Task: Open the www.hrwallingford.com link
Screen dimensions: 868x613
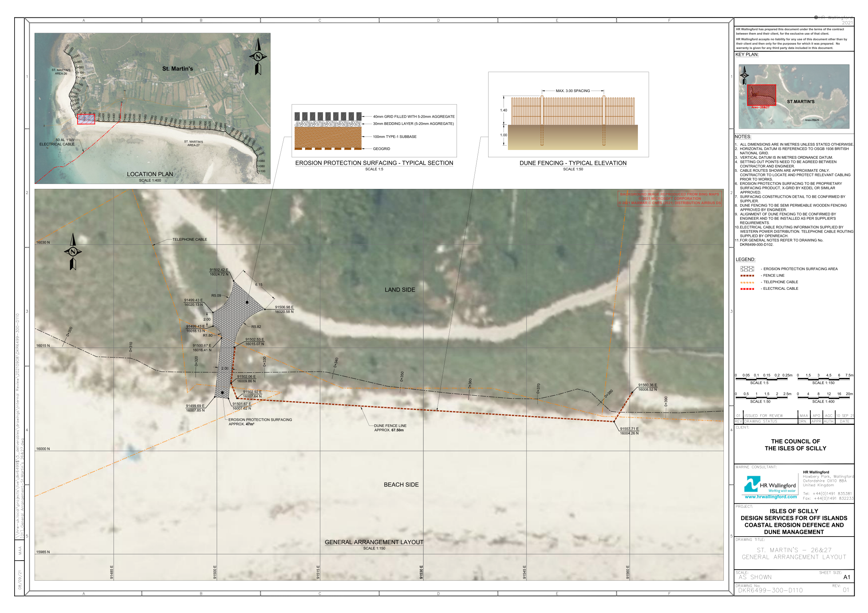Action: click(x=770, y=497)
